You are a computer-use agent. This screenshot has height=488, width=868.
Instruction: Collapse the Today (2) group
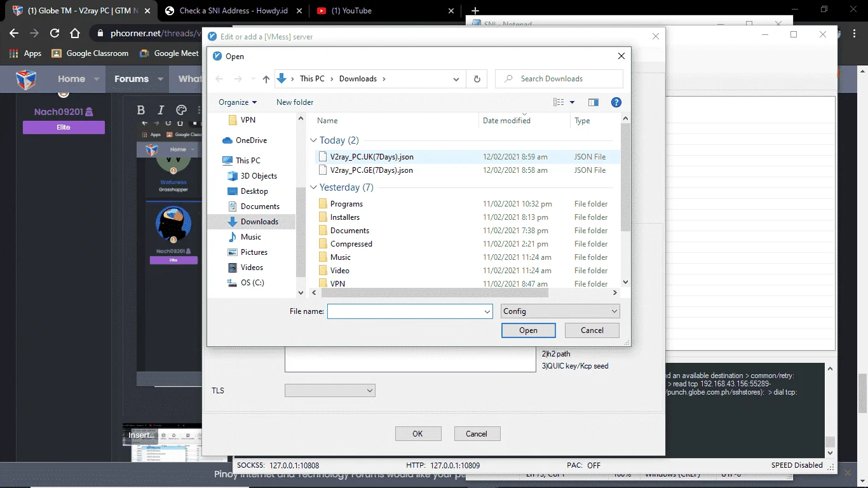click(x=313, y=140)
